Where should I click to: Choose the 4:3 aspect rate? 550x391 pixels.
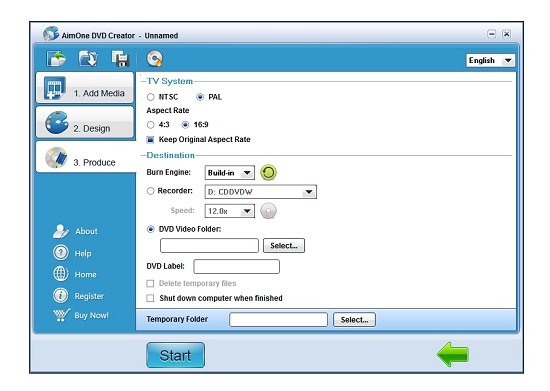pos(150,124)
